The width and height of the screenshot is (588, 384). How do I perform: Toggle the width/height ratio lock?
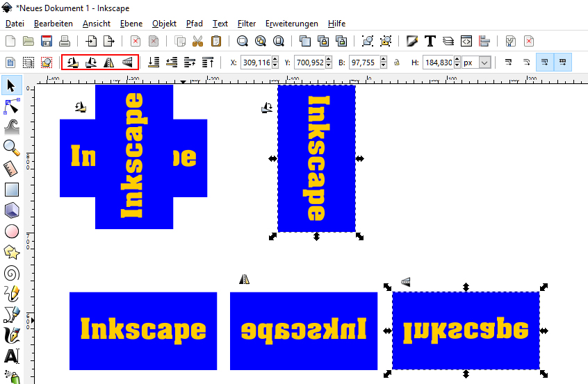click(x=397, y=62)
